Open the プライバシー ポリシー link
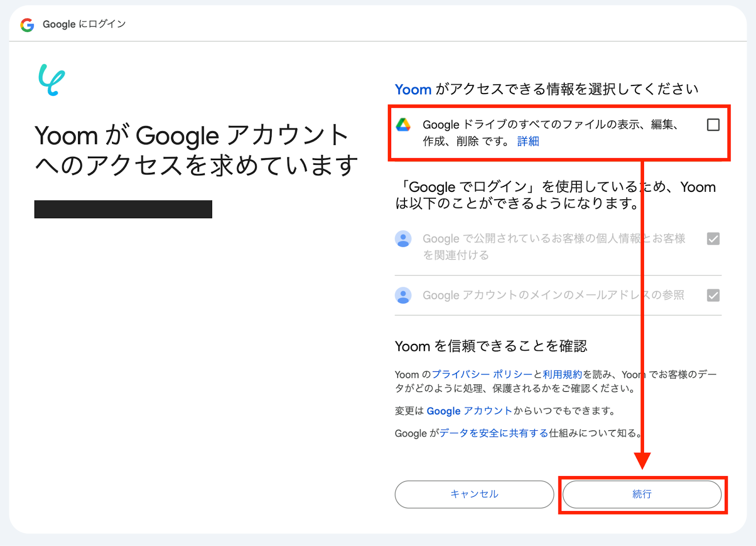Screen dimensions: 756x546 click(x=482, y=374)
